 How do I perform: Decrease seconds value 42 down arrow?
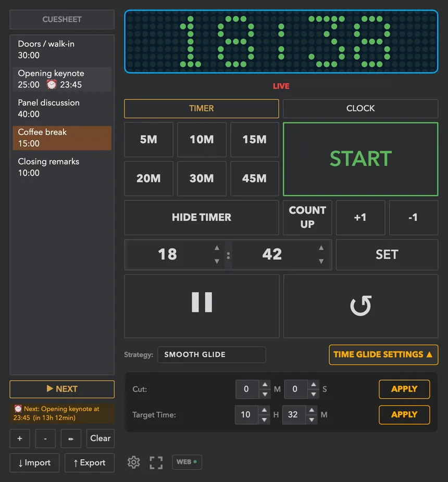tap(321, 261)
